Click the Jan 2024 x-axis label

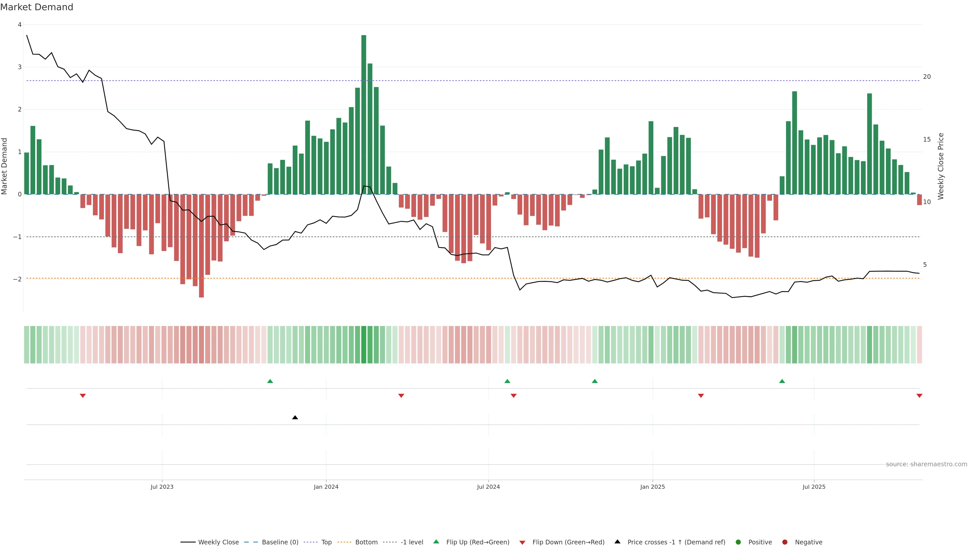(x=326, y=487)
